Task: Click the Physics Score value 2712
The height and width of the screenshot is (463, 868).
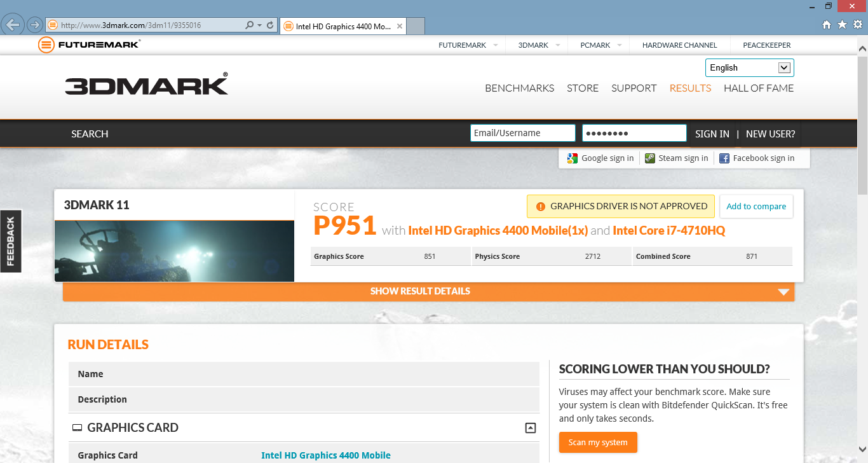Action: [593, 256]
